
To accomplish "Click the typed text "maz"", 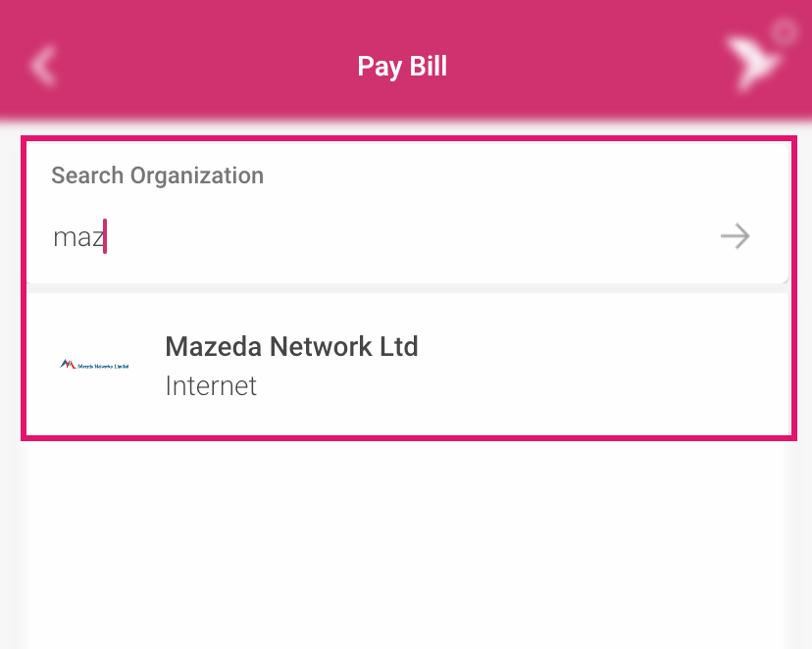I will (77, 236).
